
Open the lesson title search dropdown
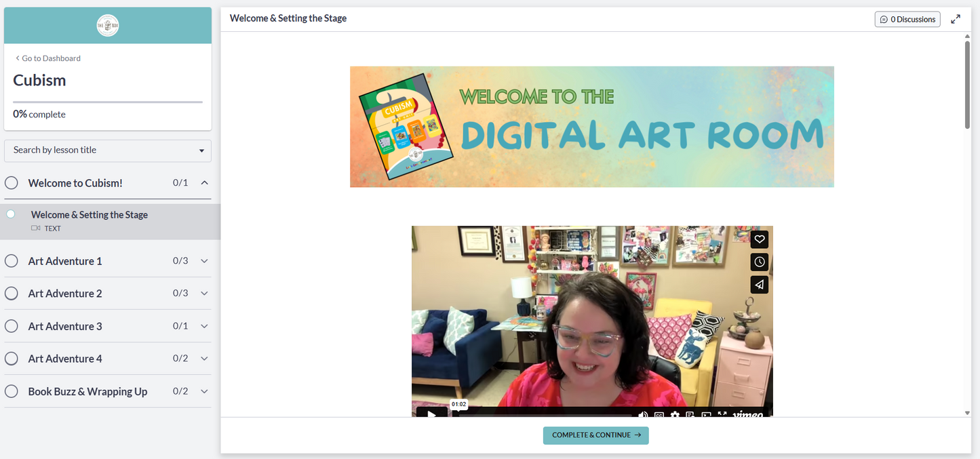pyautogui.click(x=107, y=151)
